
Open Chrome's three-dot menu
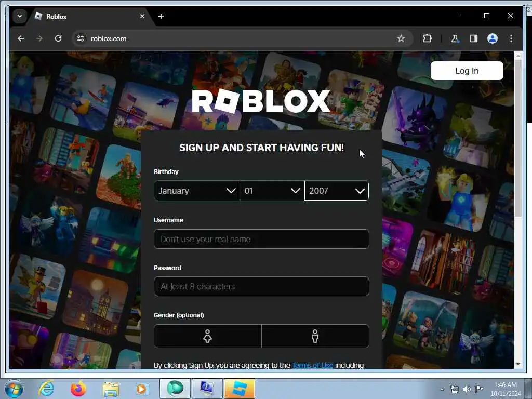click(511, 38)
